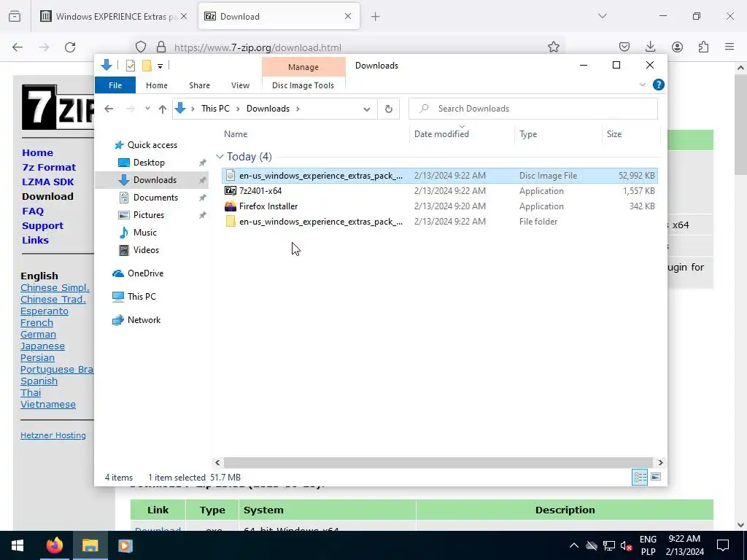Screen dimensions: 747x560
Task: Click Downloads in the address breadcrumb
Action: pos(268,109)
